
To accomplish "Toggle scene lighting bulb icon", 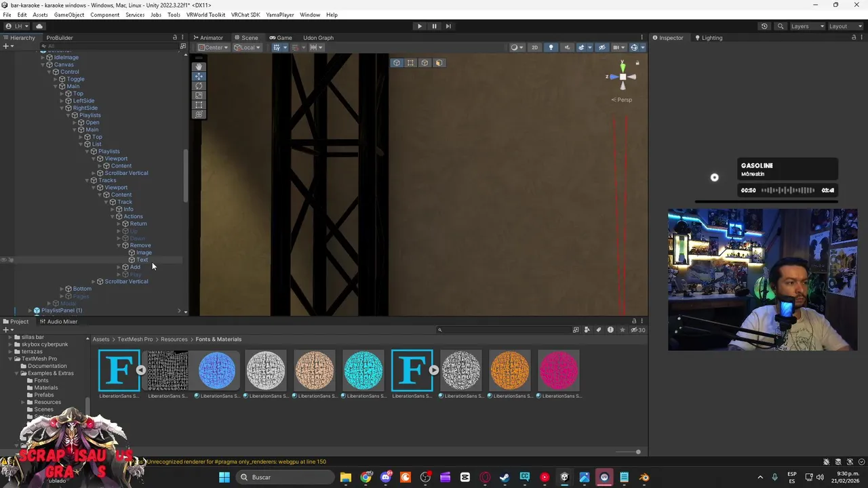I will (x=551, y=47).
